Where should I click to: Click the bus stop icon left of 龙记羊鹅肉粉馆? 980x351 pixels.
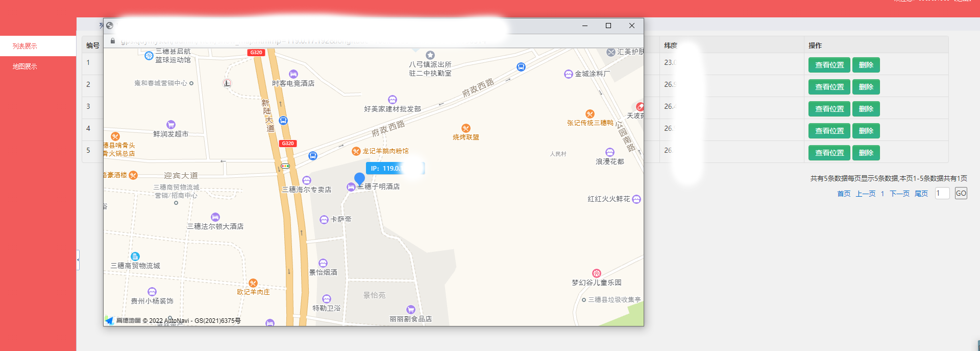[x=313, y=156]
